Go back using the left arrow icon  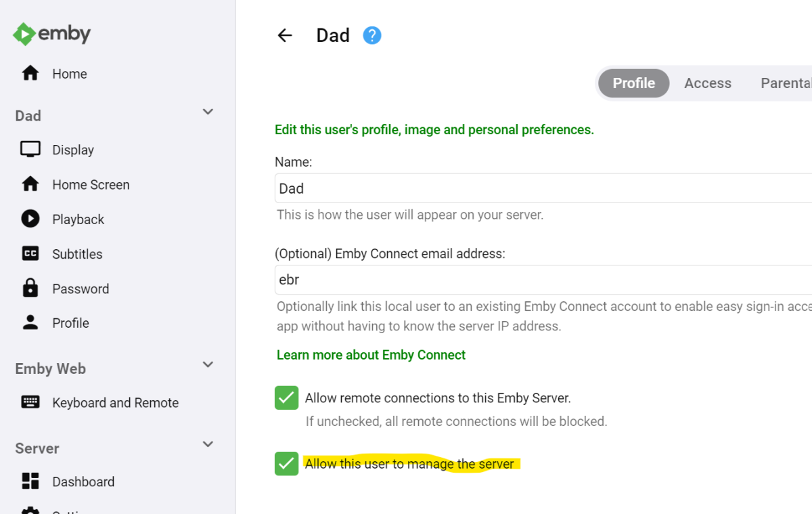click(x=285, y=36)
